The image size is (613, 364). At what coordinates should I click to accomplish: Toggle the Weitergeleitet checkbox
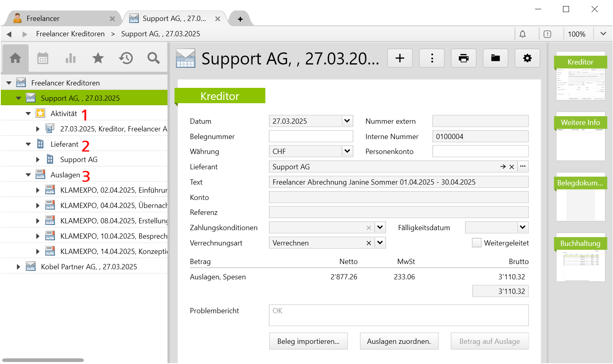477,243
